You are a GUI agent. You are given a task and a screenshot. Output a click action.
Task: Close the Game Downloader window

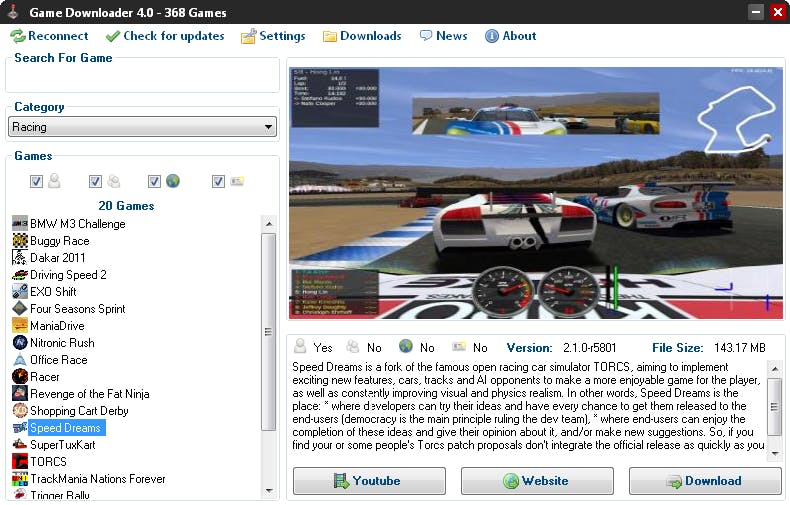777,12
